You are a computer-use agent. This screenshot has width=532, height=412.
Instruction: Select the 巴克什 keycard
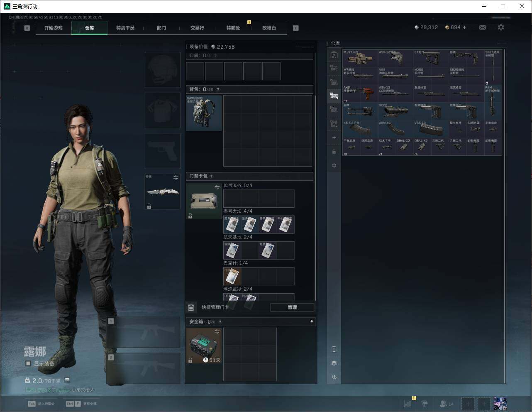[x=232, y=276]
